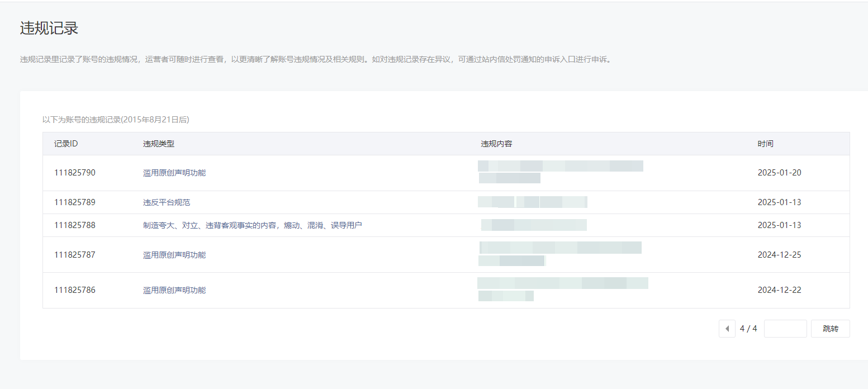Viewport: 868px width, 389px height.
Task: Click the 制造夸大、对立 violation type text
Action: 252,225
